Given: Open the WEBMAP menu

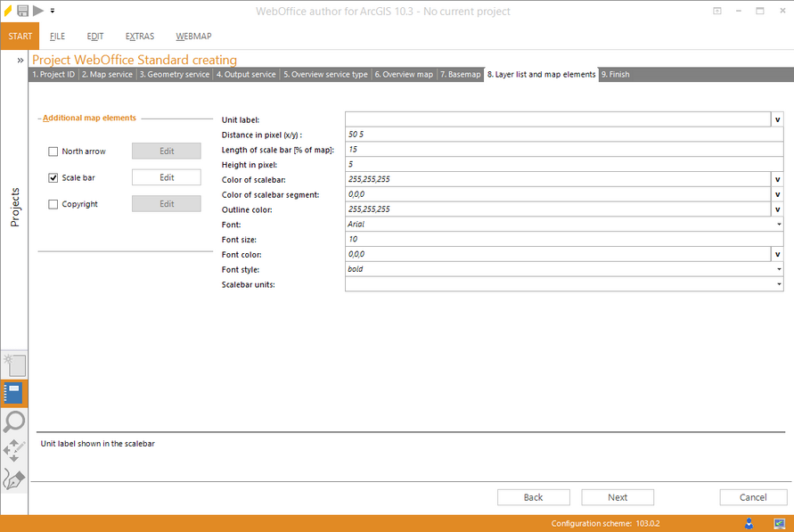Looking at the screenshot, I should (x=193, y=37).
